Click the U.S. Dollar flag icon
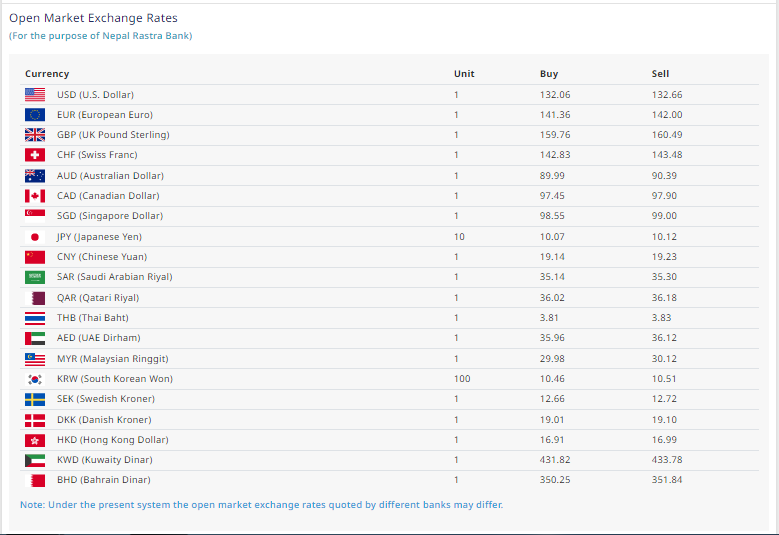The width and height of the screenshot is (779, 535). pyautogui.click(x=35, y=94)
